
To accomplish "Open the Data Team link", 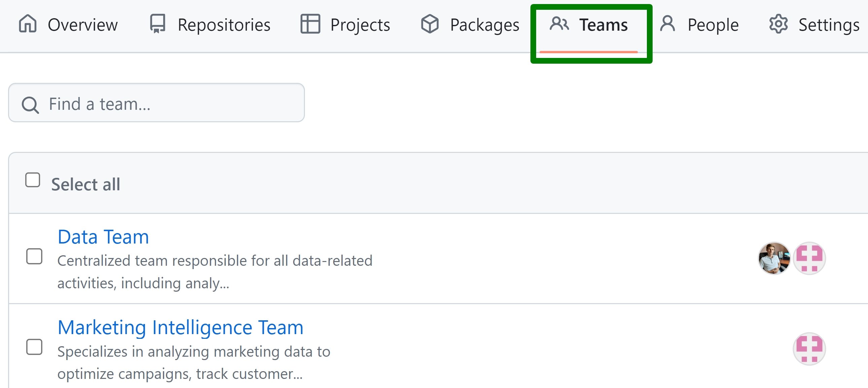I will [x=103, y=237].
